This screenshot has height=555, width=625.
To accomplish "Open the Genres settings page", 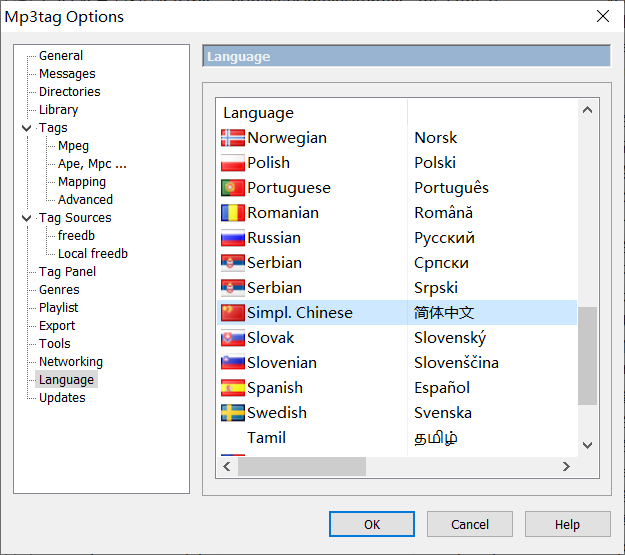I will [x=59, y=290].
